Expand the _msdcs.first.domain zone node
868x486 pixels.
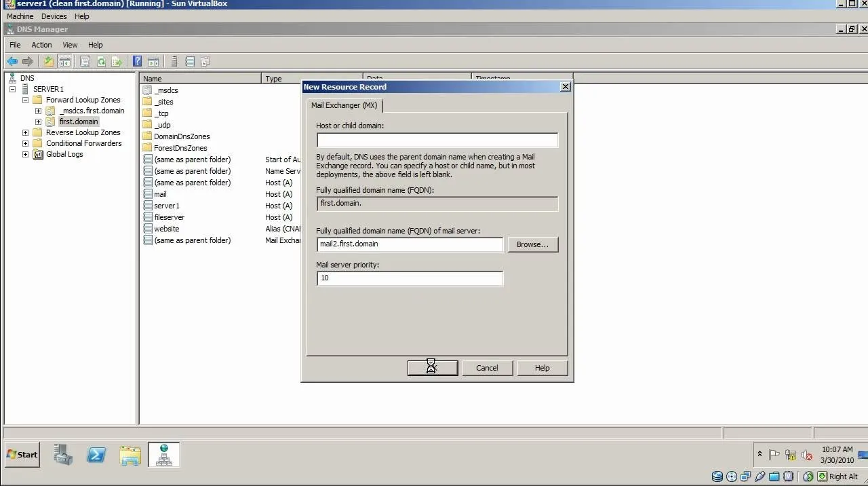[38, 111]
